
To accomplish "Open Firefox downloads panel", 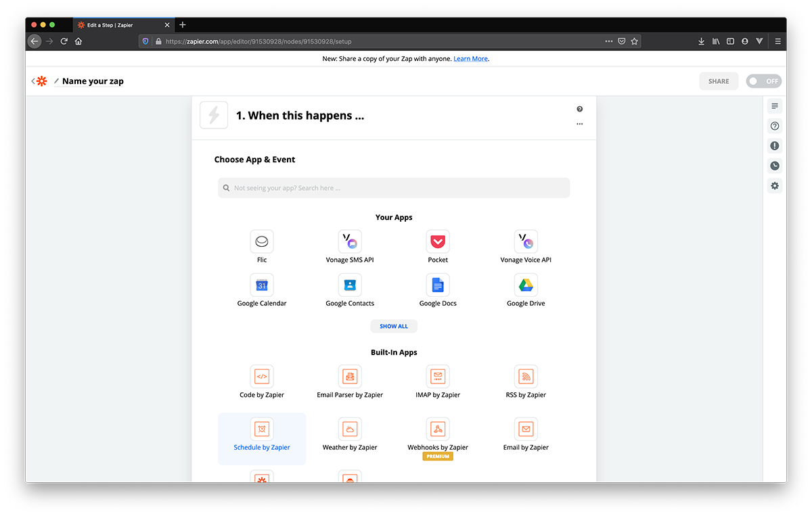I will (701, 41).
